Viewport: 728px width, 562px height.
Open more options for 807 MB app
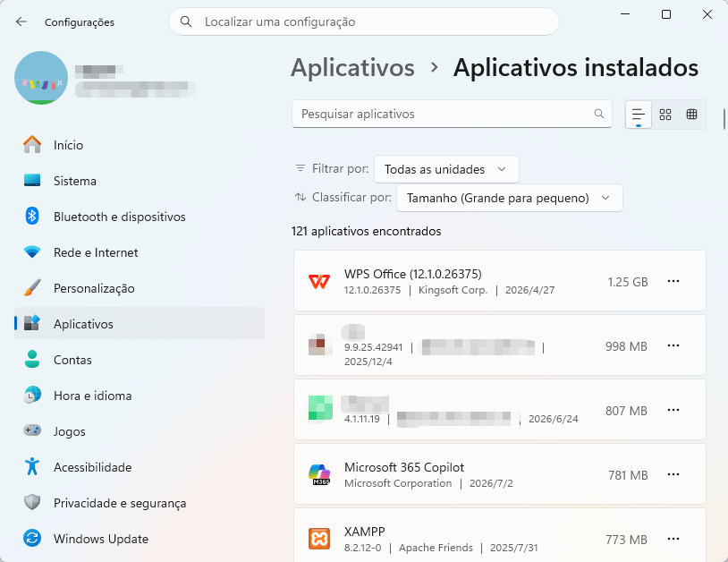point(673,410)
